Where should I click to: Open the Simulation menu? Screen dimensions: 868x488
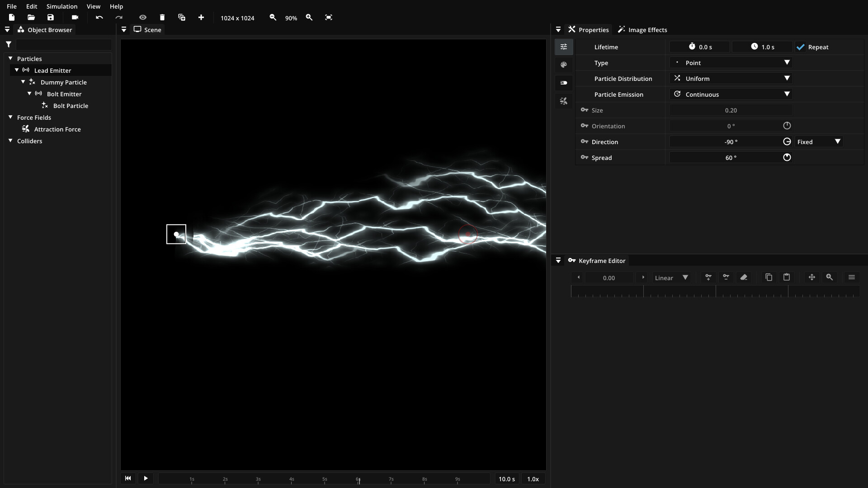click(62, 6)
